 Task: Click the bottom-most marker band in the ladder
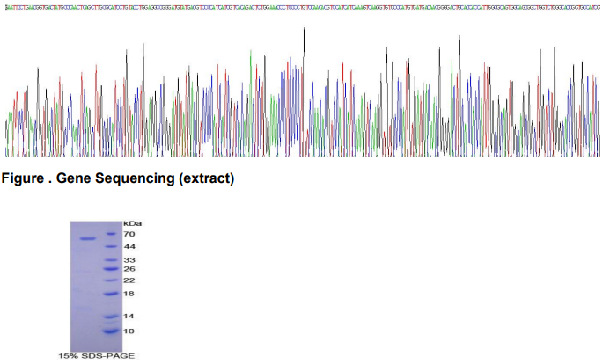pyautogui.click(x=110, y=331)
